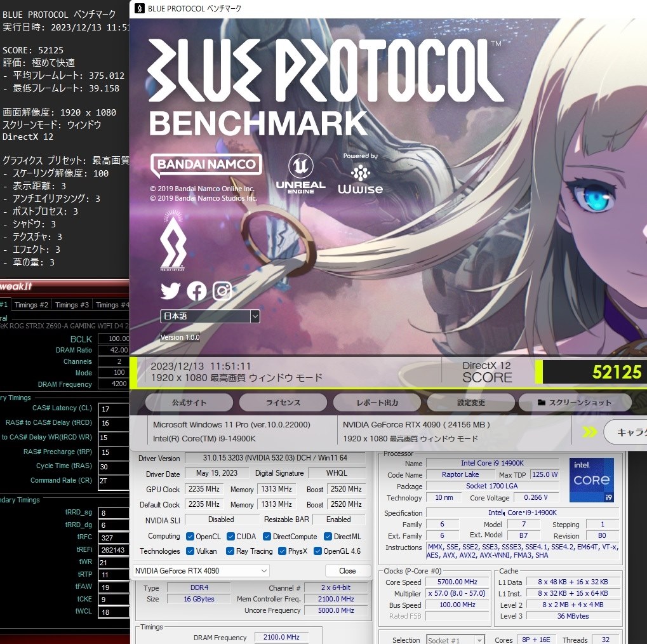Toggle the Ray Tracing checkbox
The height and width of the screenshot is (644, 647).
(230, 551)
